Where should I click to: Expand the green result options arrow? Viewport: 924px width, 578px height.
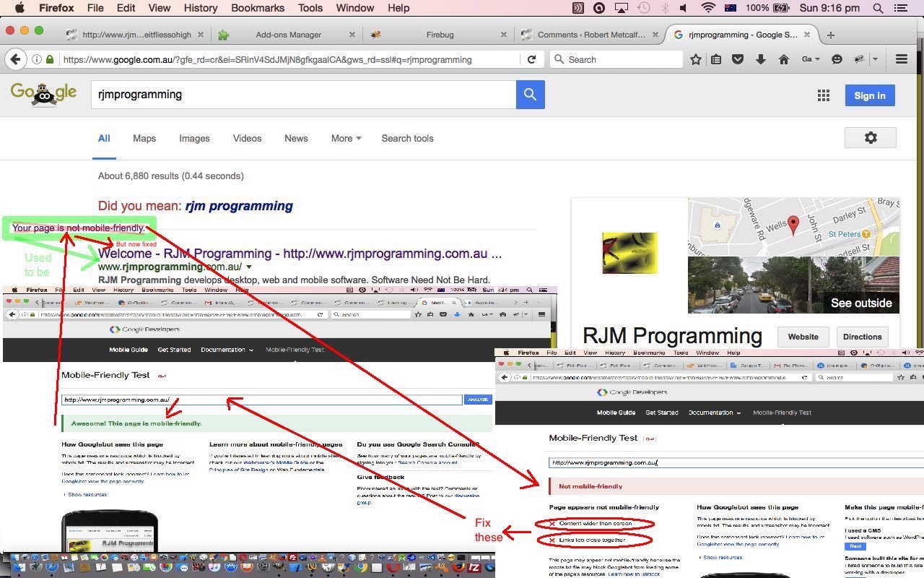tap(249, 267)
